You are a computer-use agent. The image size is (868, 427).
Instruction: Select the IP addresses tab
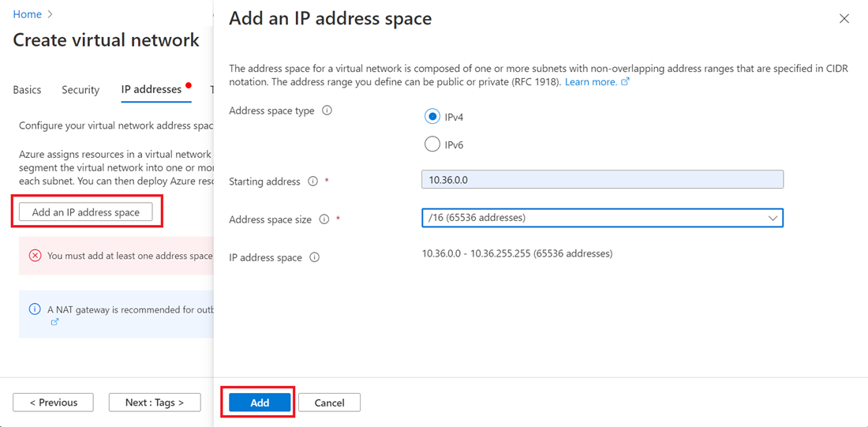tap(152, 90)
